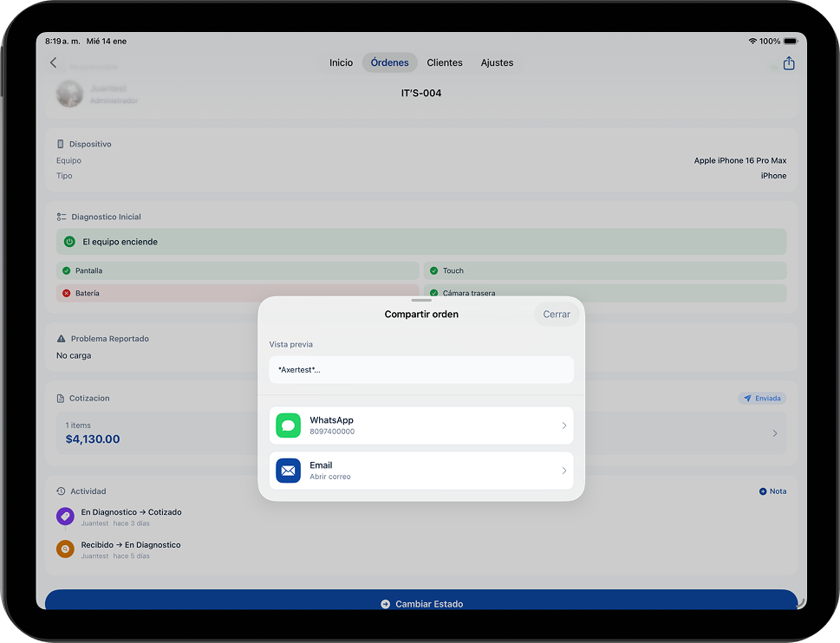The width and height of the screenshot is (840, 643).
Task: Tap the Axertest preview text field
Action: pos(420,369)
